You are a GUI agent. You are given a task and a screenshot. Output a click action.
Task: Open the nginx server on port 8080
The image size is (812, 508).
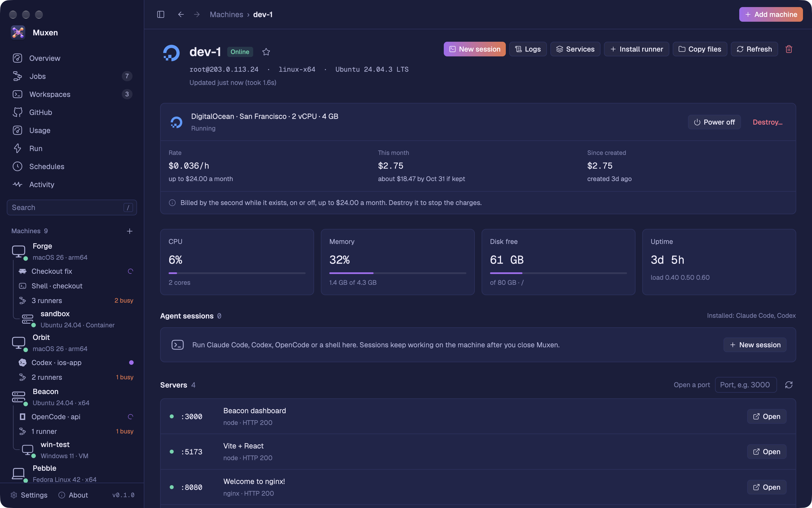tap(767, 487)
